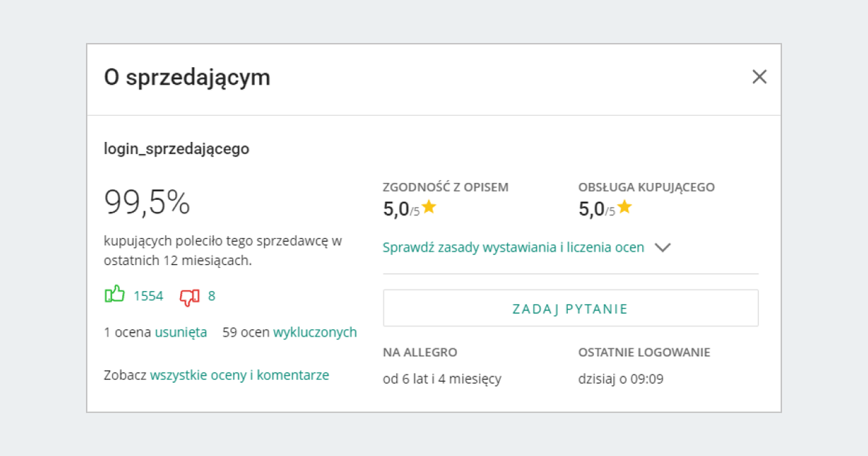Select the star beside ZGODNOŚĆ Z OPISEM rating
Image resolution: width=868 pixels, height=456 pixels.
click(430, 208)
